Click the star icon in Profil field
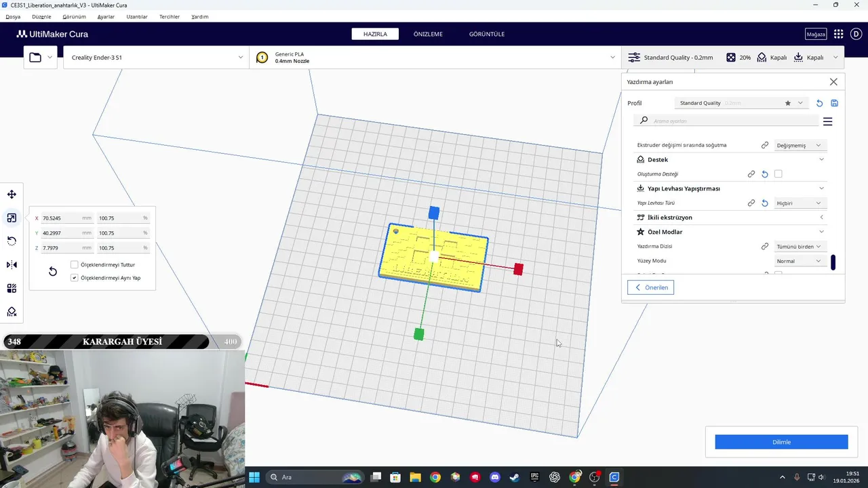Image resolution: width=868 pixels, height=488 pixels. [x=787, y=103]
